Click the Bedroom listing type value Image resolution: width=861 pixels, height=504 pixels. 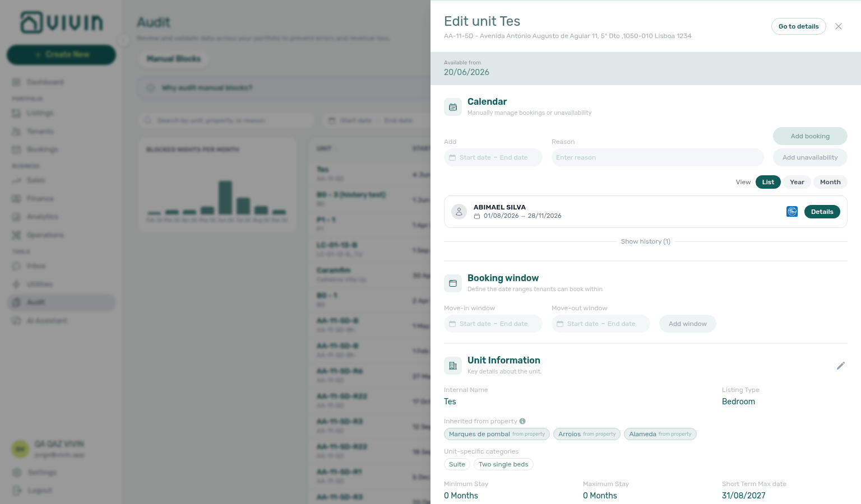pyautogui.click(x=738, y=402)
